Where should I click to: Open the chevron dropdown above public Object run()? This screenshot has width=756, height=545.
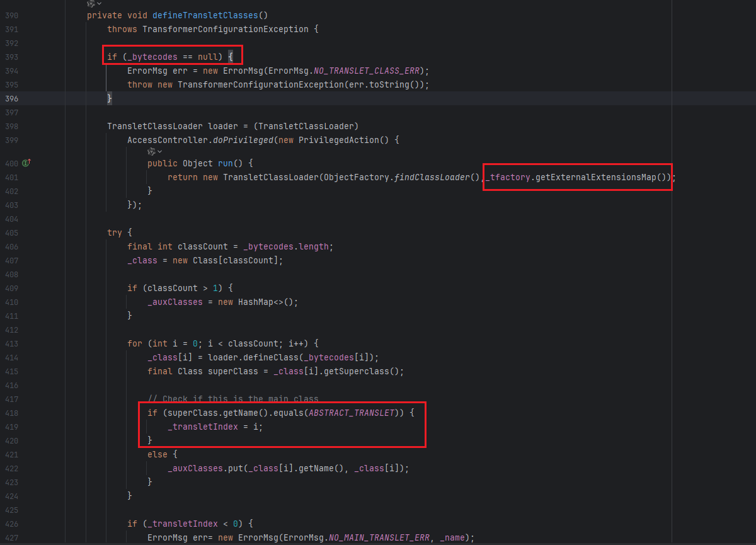point(160,151)
